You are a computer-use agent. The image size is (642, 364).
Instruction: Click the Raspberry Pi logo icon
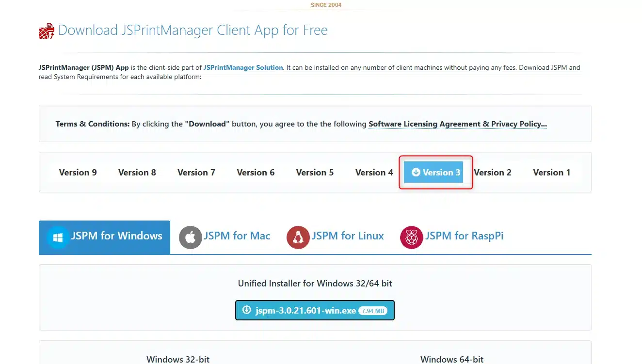[x=412, y=237]
